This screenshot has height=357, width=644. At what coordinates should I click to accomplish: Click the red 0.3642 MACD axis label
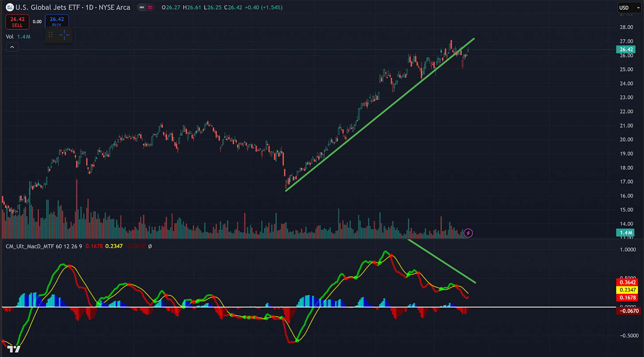tap(627, 282)
